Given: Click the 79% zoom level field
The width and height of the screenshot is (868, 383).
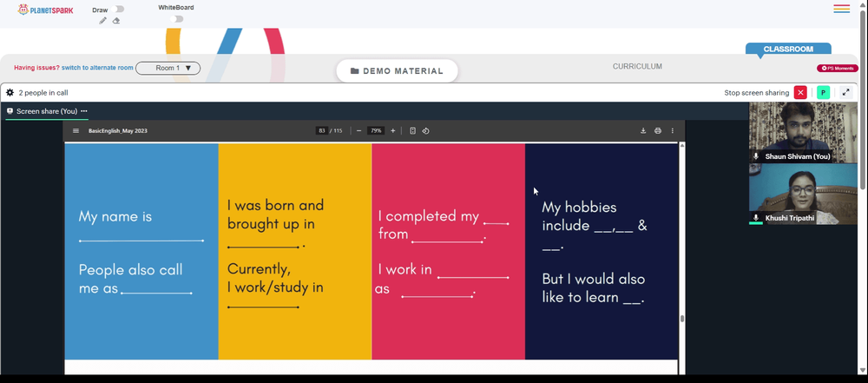Looking at the screenshot, I should tap(377, 131).
